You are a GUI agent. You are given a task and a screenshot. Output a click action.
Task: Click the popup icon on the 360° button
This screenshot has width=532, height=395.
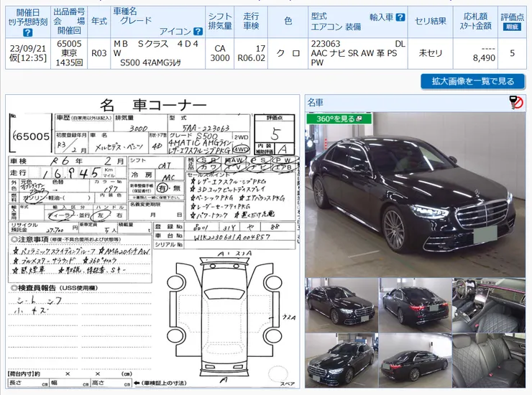[x=367, y=118]
